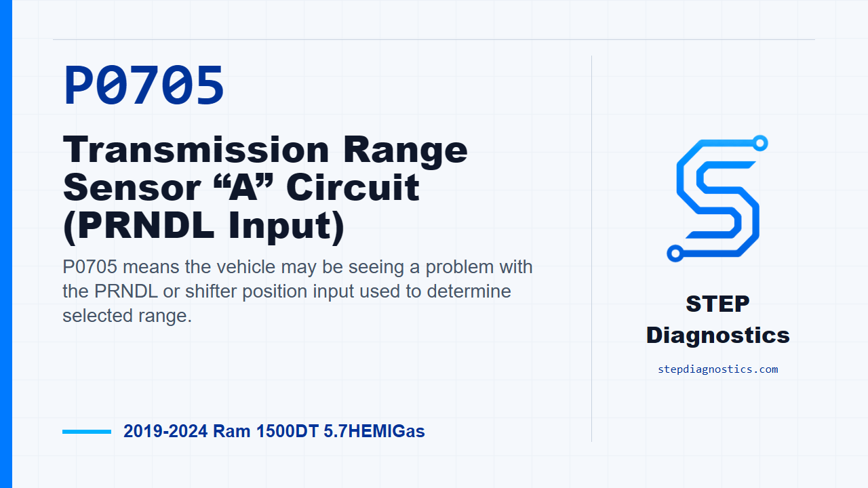Click the 'STEP' brand name word
The width and height of the screenshot is (868, 488).
tap(717, 304)
